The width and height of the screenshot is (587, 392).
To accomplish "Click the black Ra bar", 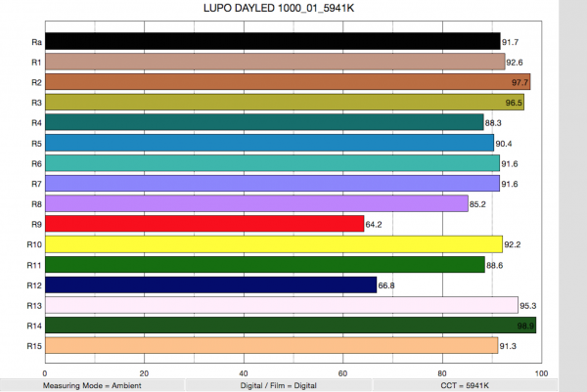I will click(x=272, y=42).
